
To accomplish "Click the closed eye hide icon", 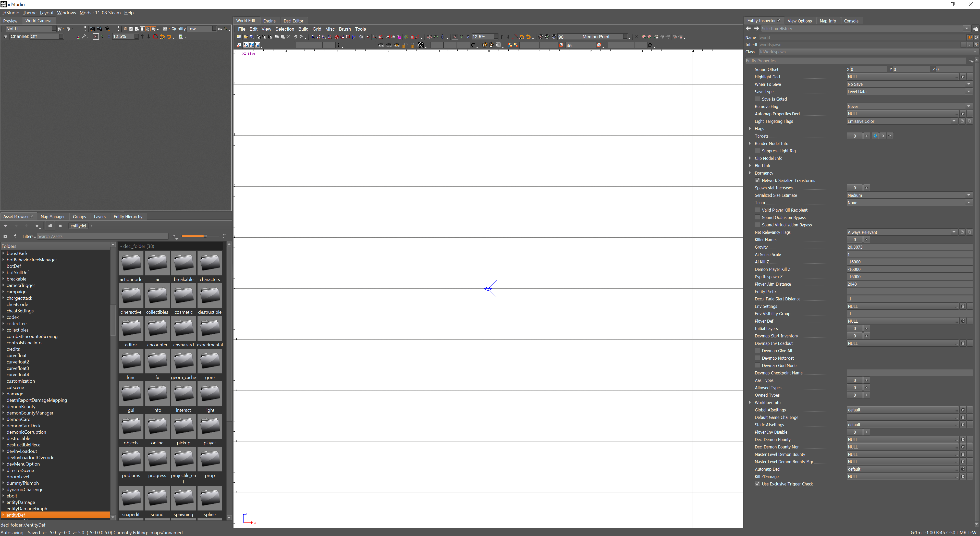I will pos(389,45).
